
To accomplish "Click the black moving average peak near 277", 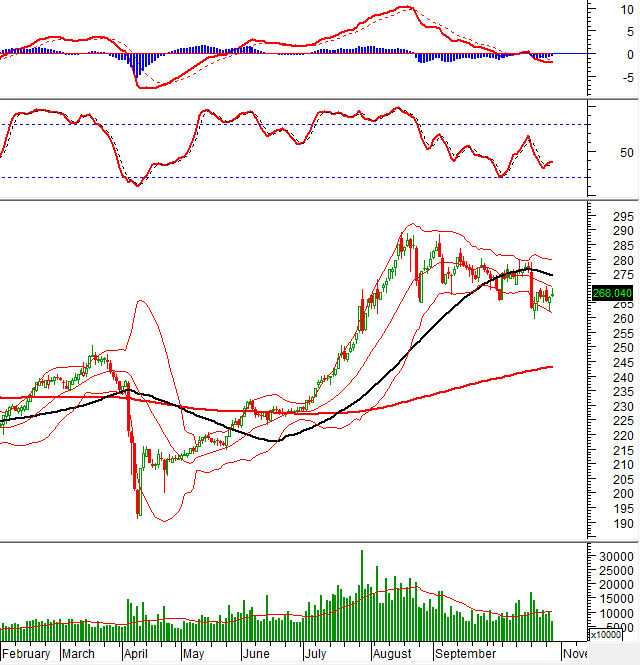I will click(x=524, y=267).
